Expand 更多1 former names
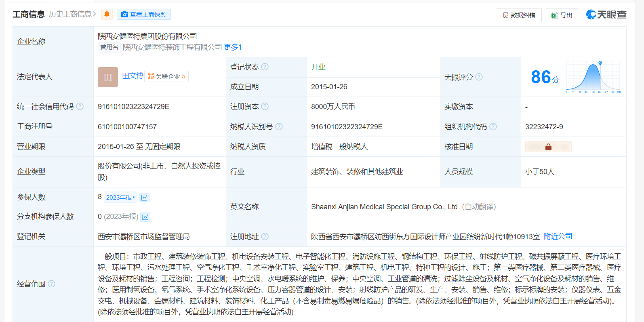Viewport: 644px width, 322px height. coord(233,47)
